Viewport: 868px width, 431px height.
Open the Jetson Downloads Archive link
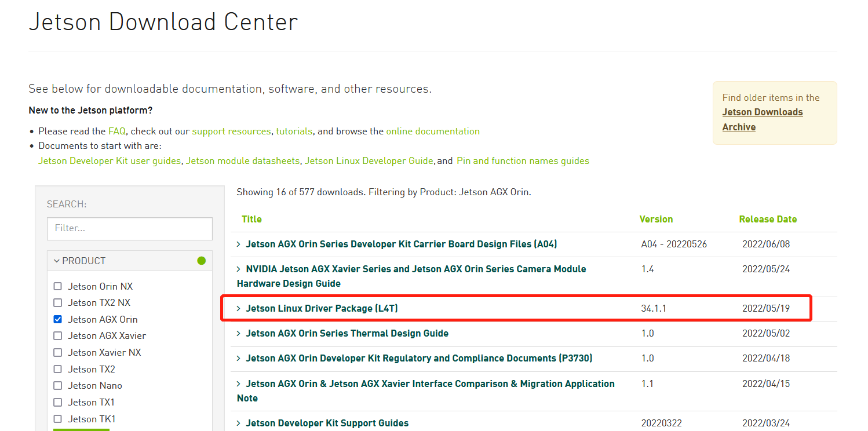click(x=762, y=119)
